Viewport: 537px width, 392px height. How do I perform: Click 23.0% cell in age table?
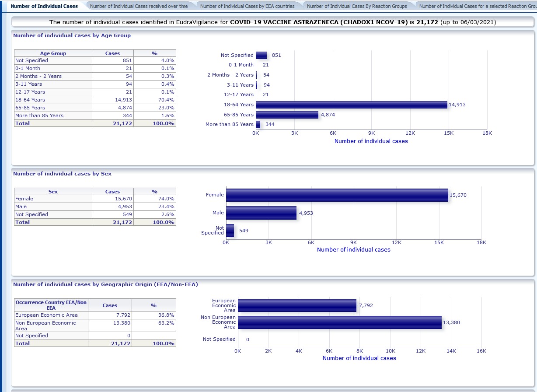pos(155,108)
